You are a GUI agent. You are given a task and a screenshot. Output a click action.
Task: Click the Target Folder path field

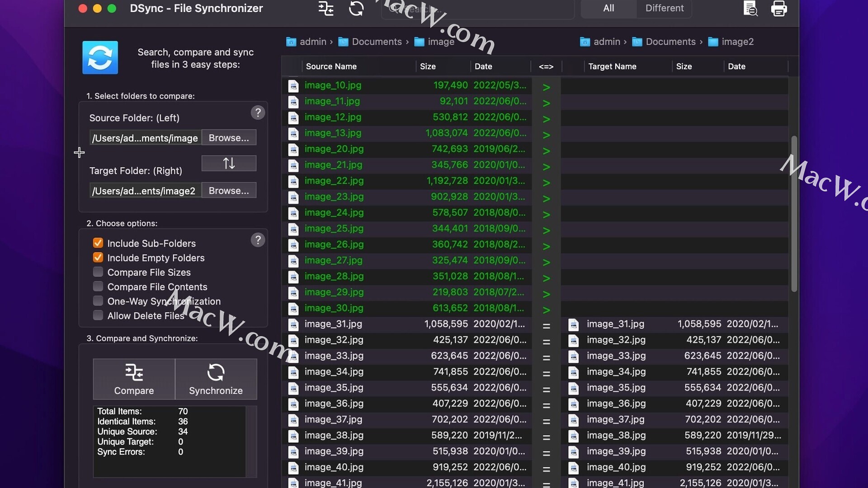[145, 191]
